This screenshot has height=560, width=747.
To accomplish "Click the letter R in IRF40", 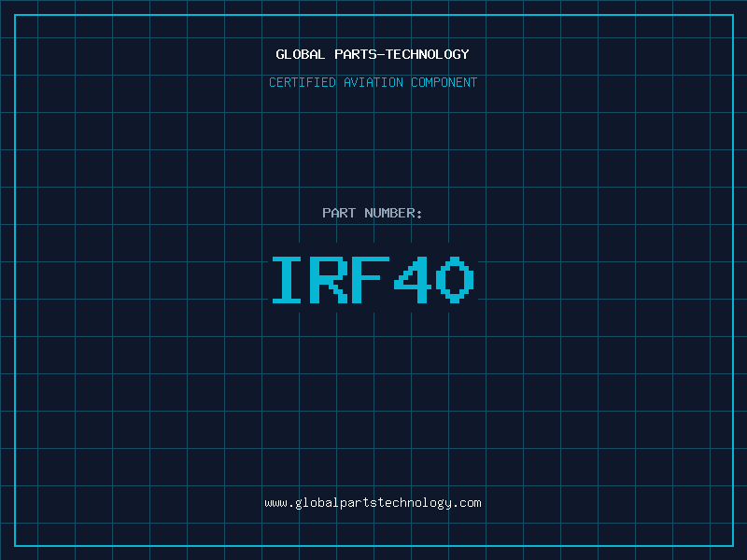I will point(331,280).
